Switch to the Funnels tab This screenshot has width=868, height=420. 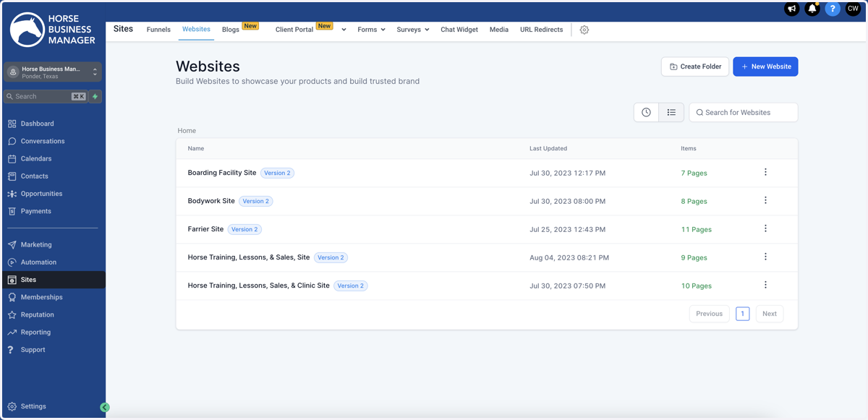point(158,30)
